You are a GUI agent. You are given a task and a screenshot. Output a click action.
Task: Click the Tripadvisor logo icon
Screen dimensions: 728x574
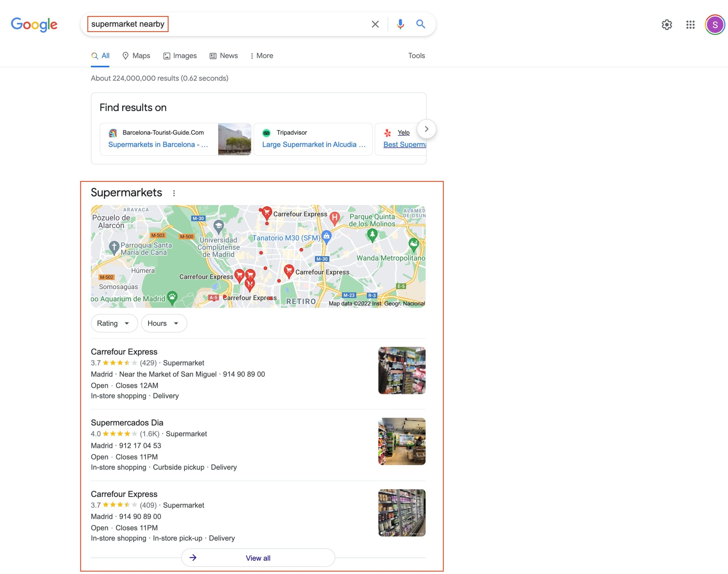266,133
